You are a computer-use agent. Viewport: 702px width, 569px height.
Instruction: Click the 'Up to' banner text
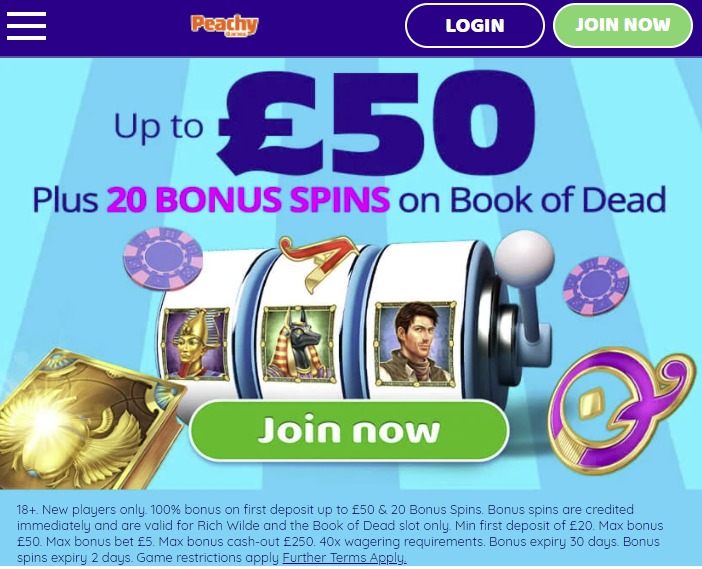click(x=158, y=126)
